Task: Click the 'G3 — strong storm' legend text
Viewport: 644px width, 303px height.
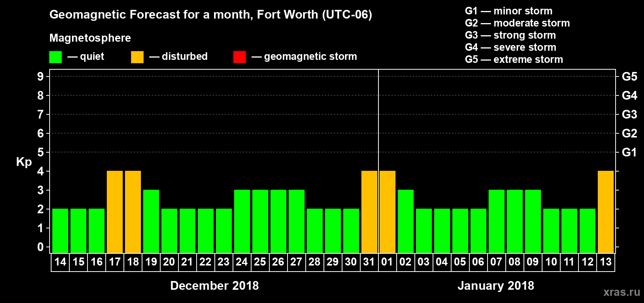Action: [510, 35]
